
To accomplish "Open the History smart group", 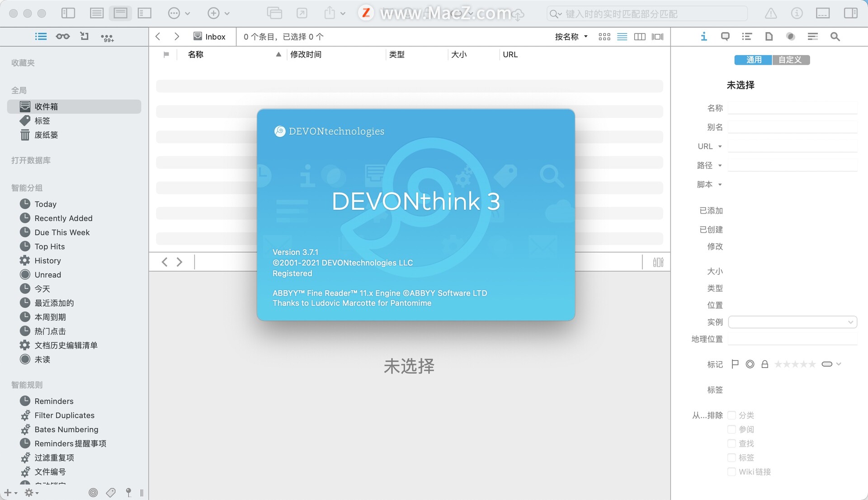I will [x=74, y=260].
